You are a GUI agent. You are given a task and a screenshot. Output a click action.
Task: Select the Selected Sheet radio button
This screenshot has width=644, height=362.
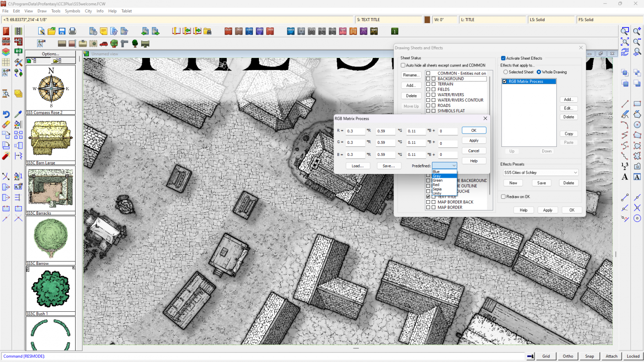(506, 72)
